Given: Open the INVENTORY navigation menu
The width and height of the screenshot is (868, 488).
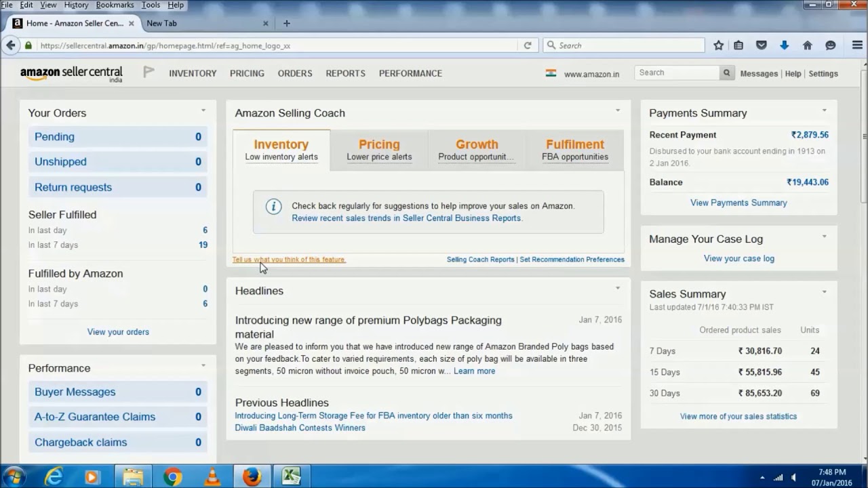Looking at the screenshot, I should (x=193, y=73).
